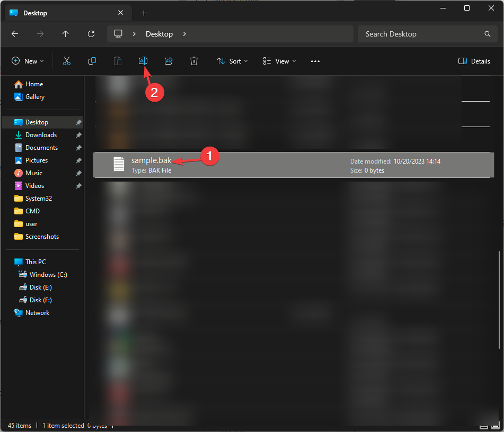The width and height of the screenshot is (504, 432).
Task: Open Downloads in navigation pane
Action: (x=41, y=135)
